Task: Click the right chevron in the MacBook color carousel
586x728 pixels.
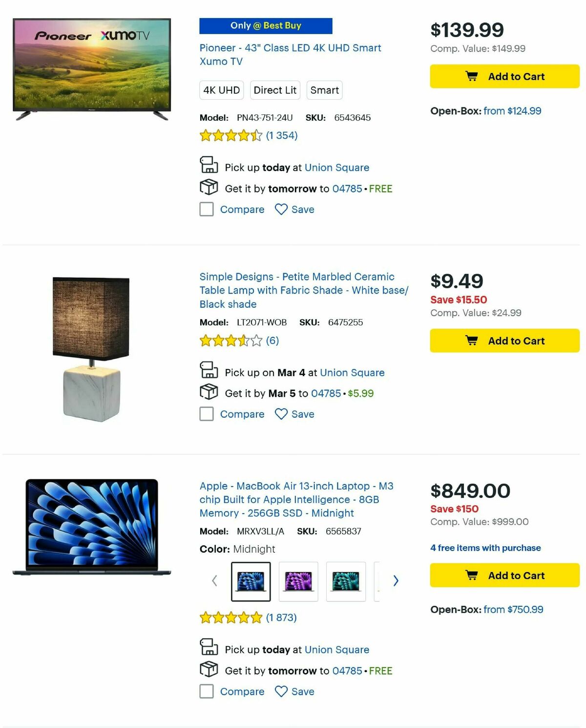Action: tap(396, 581)
